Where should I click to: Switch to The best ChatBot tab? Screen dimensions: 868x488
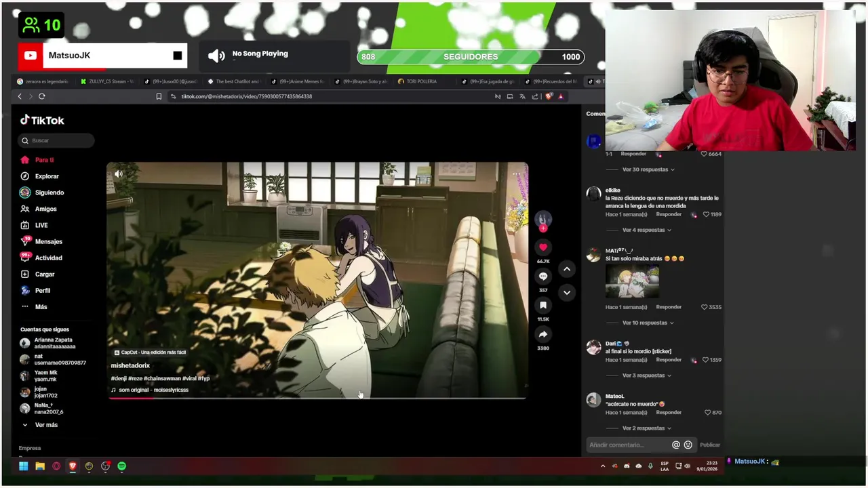pyautogui.click(x=234, y=81)
